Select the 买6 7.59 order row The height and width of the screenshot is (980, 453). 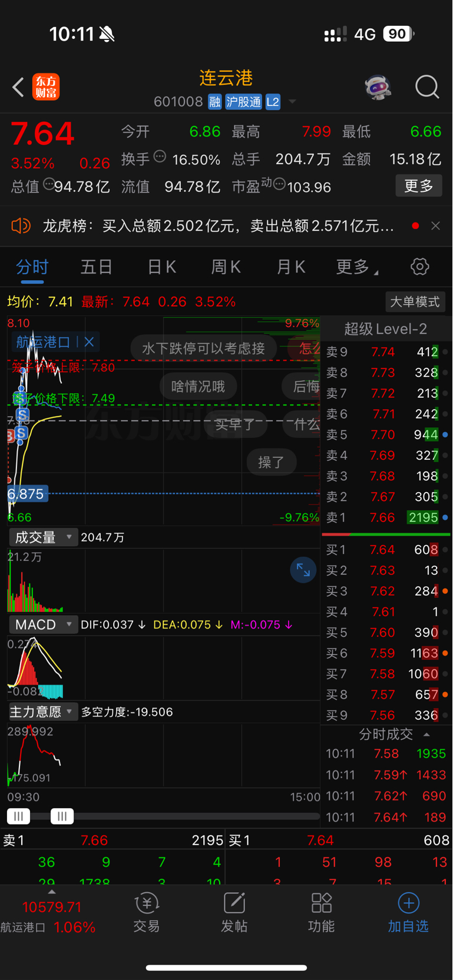coord(386,653)
